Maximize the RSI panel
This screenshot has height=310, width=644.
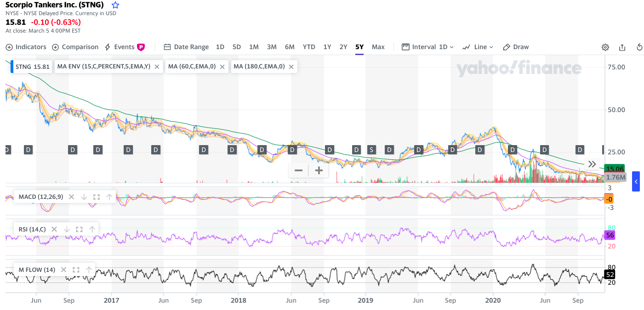[x=79, y=229]
